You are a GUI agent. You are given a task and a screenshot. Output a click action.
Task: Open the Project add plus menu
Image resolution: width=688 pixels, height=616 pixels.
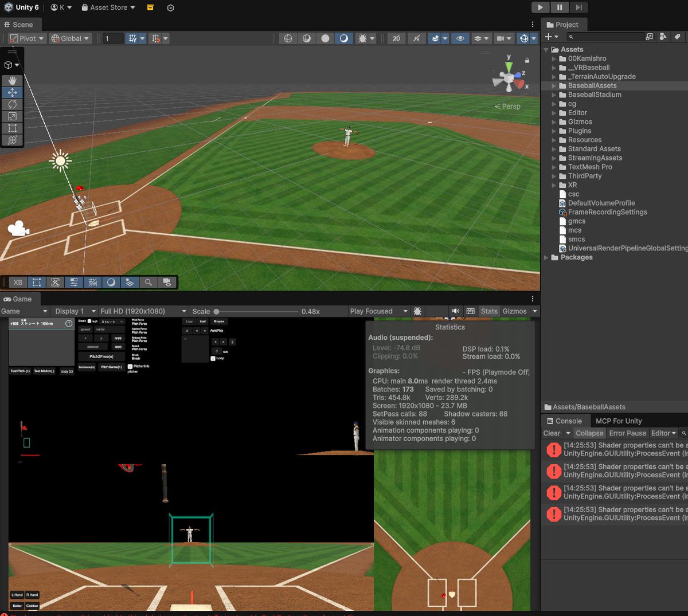pyautogui.click(x=551, y=37)
